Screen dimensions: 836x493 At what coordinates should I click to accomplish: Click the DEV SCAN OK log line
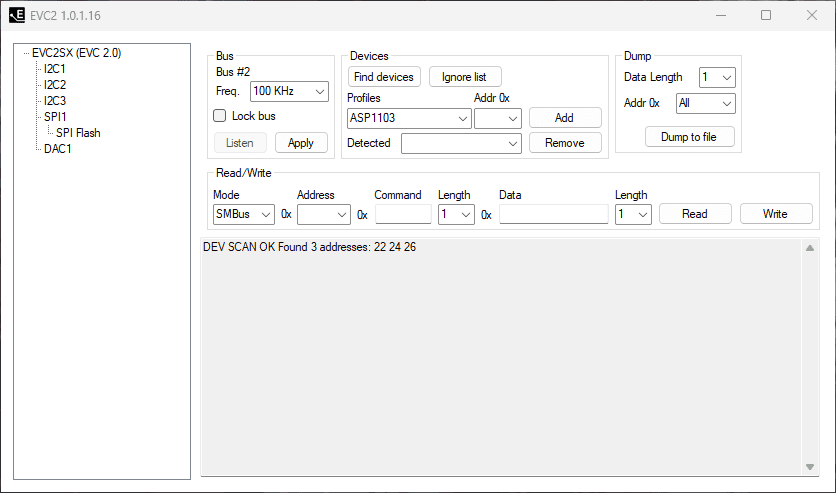coord(309,247)
